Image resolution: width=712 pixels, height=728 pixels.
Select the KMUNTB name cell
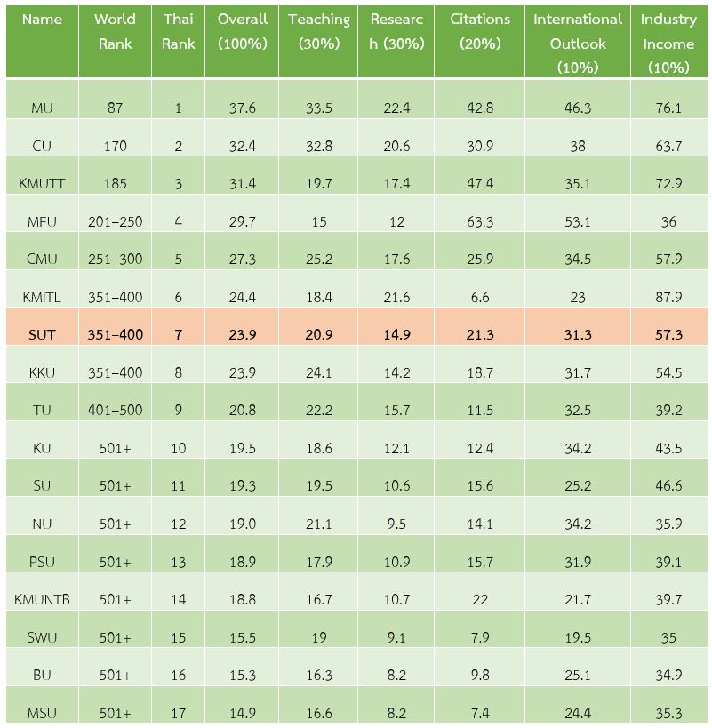(42, 599)
